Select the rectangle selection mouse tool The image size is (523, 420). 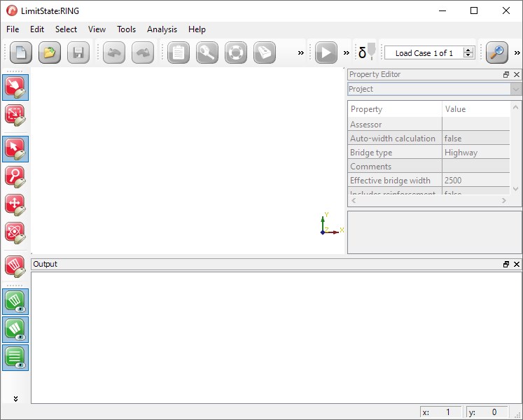coord(15,115)
